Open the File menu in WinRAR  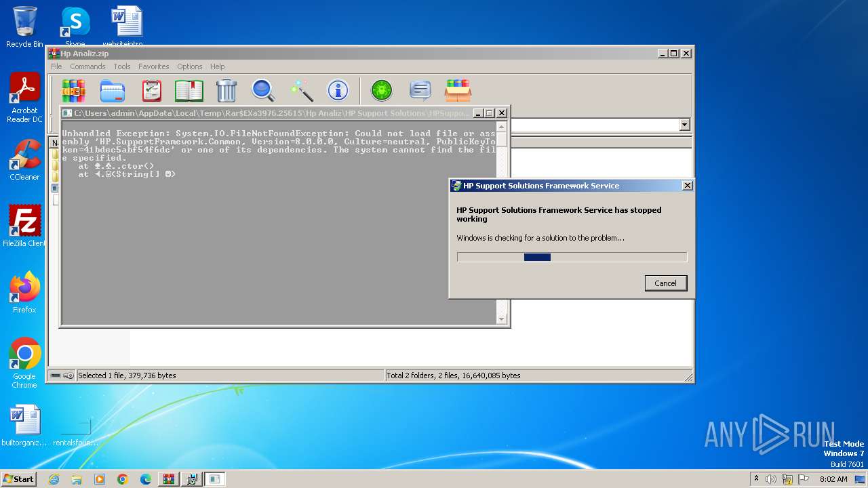coord(56,66)
